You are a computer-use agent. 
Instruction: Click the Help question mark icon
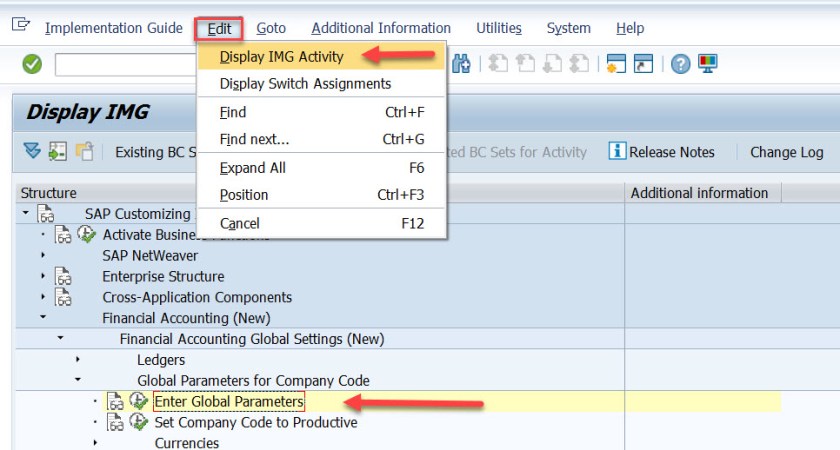[681, 64]
